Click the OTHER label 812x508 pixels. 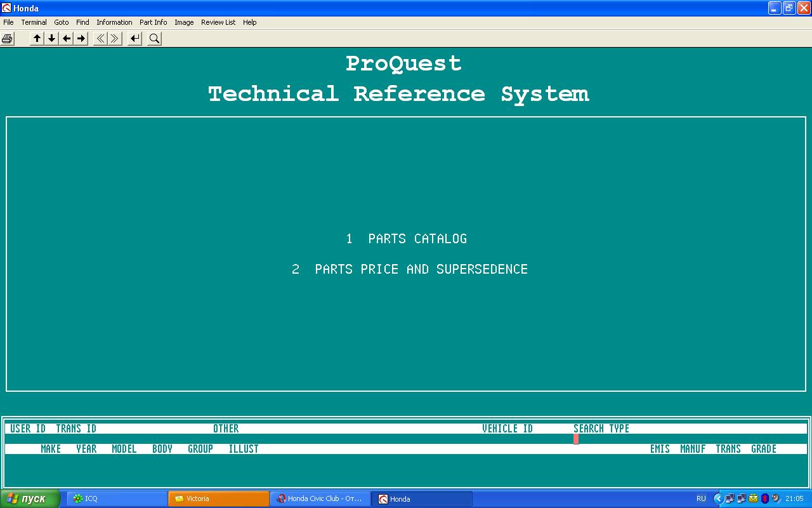[226, 429]
